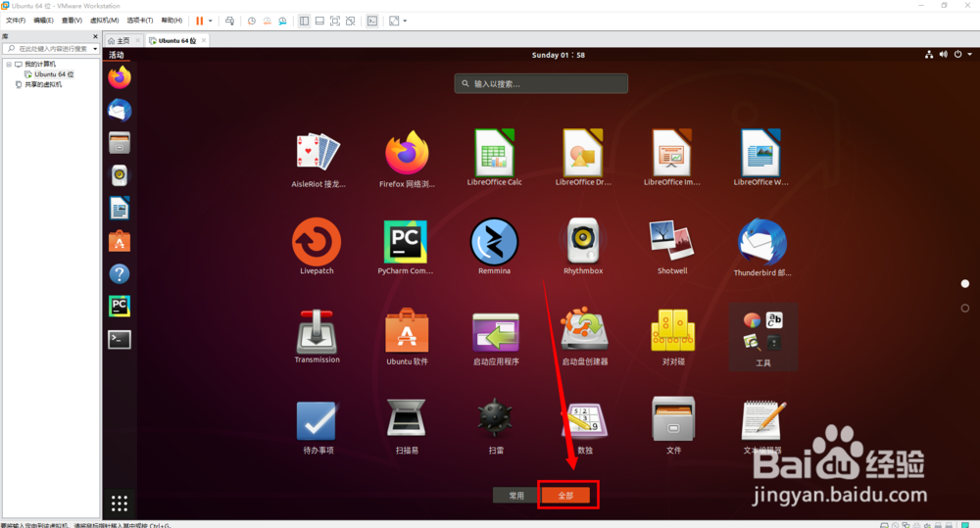980x528 pixels.
Task: Open 对对碰 mahjongg game
Action: [x=673, y=337]
